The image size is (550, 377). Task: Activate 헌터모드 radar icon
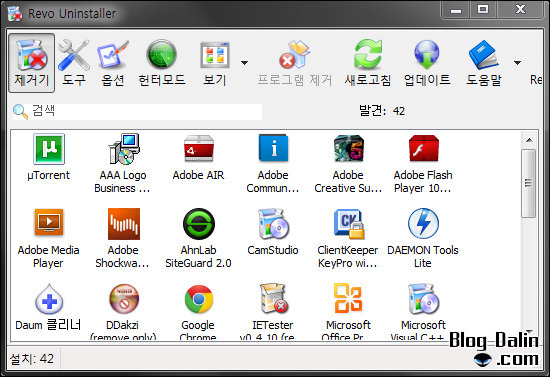click(x=161, y=55)
